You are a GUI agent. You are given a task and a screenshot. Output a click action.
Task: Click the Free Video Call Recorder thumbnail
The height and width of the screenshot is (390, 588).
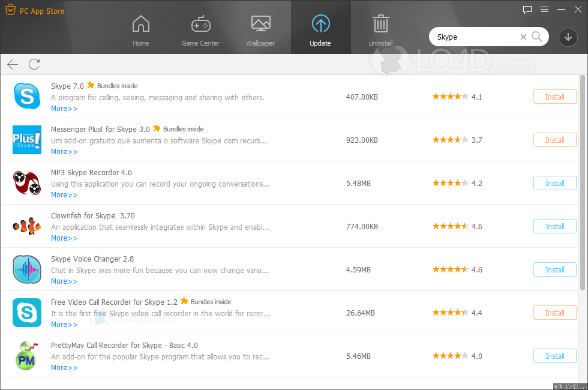(27, 313)
